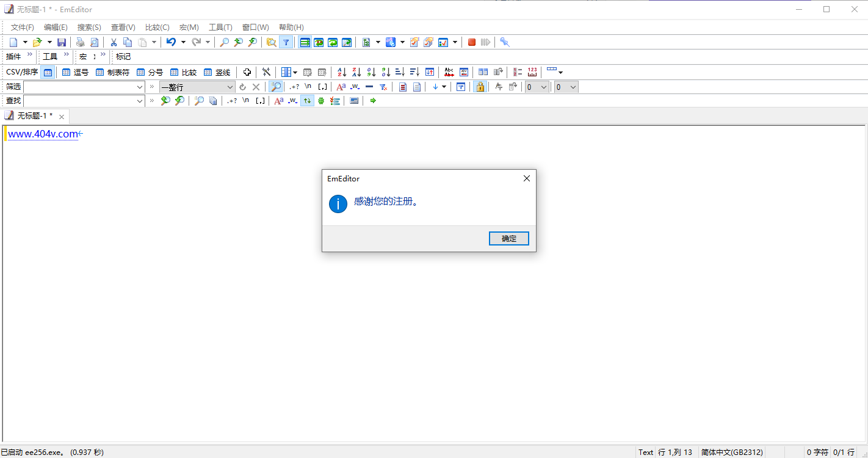This screenshot has height=458, width=868.
Task: Click the red Stop macro recording icon
Action: pyautogui.click(x=472, y=42)
